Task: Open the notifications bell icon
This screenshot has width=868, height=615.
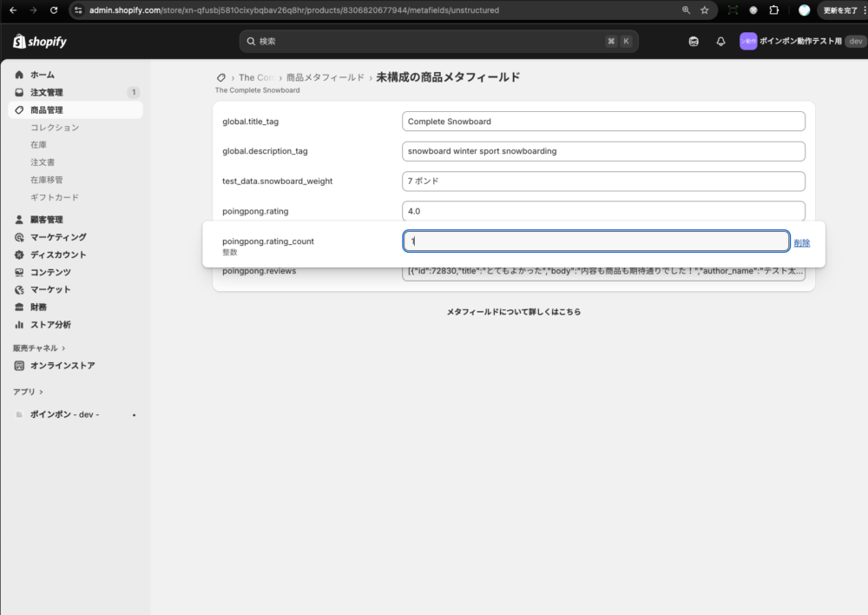Action: click(720, 42)
